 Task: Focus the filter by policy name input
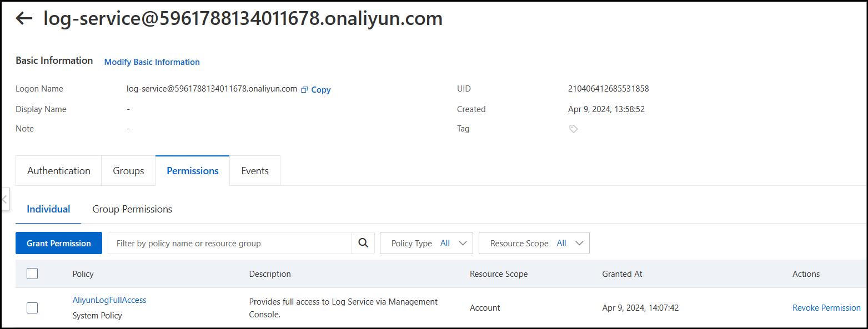(x=230, y=243)
